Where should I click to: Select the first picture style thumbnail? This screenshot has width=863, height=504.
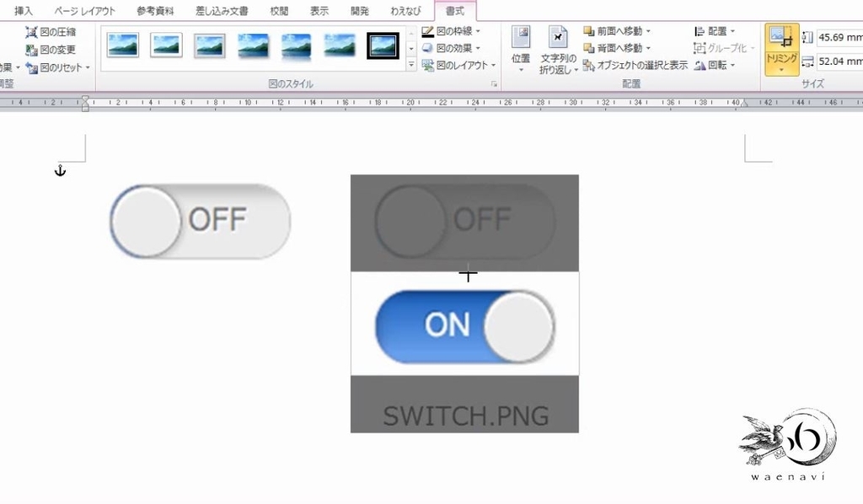point(123,46)
